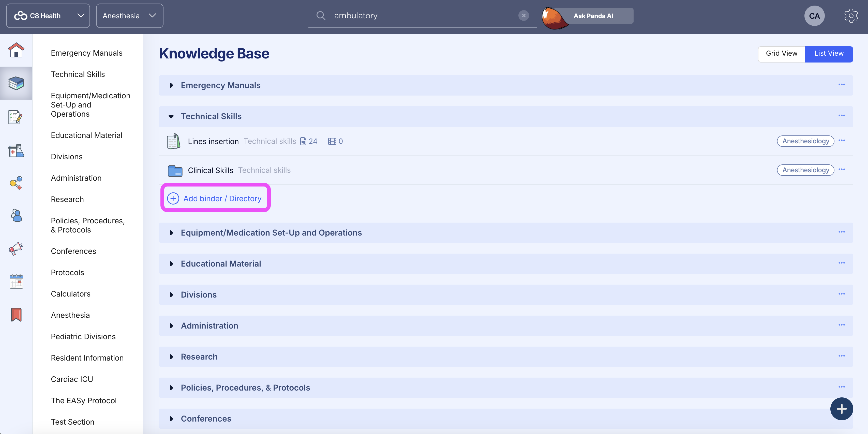Open more options for Lines insertion row
The image size is (868, 434).
tap(841, 141)
